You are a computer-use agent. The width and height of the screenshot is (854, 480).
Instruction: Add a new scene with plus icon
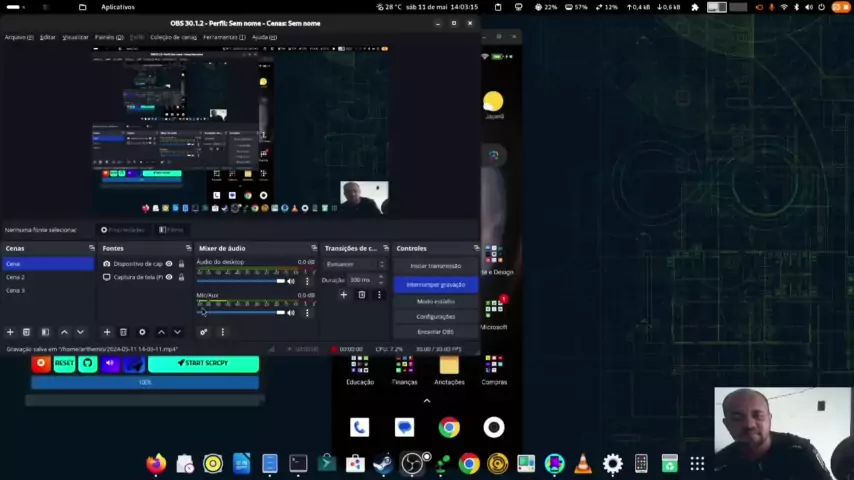[10, 332]
